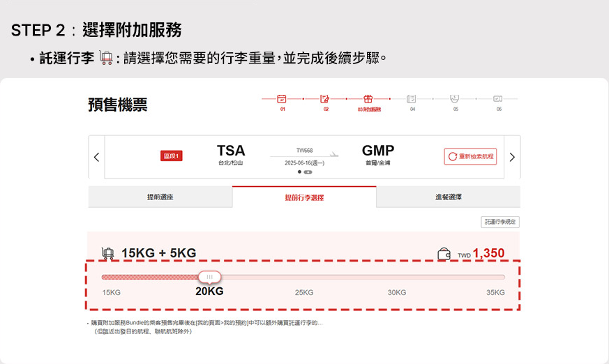Select the first pagination dot under flight date

tap(300, 172)
